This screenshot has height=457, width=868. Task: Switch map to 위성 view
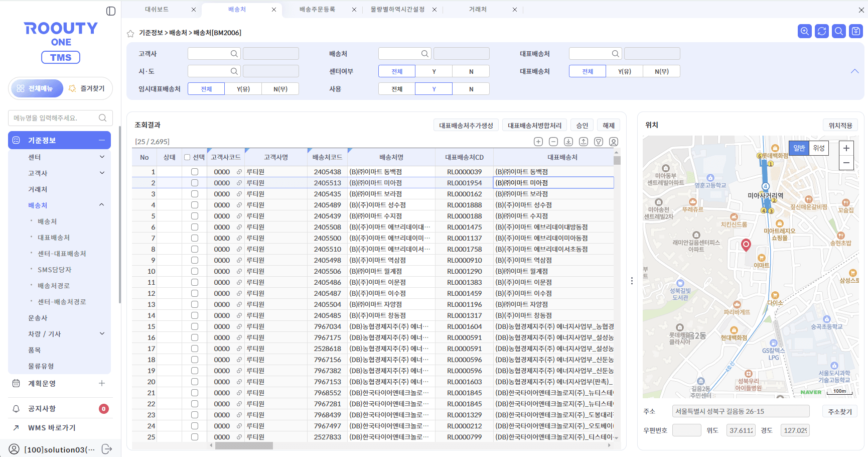[x=819, y=148]
